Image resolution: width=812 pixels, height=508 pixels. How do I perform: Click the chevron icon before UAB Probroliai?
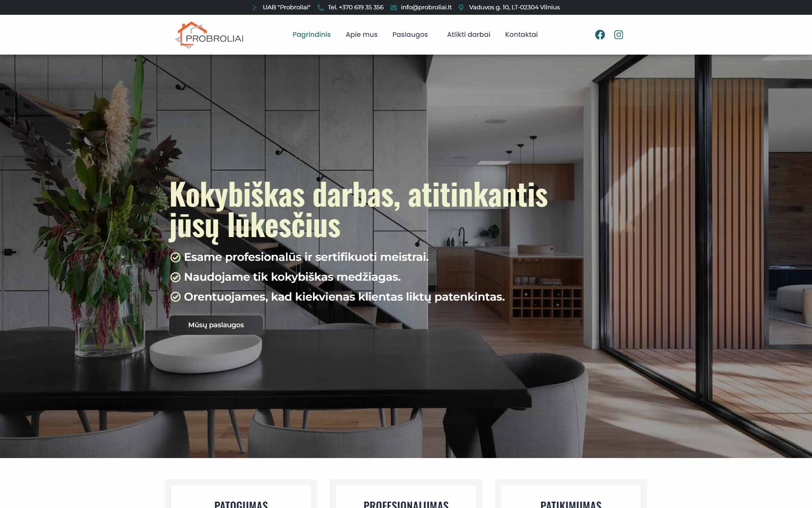pyautogui.click(x=254, y=8)
